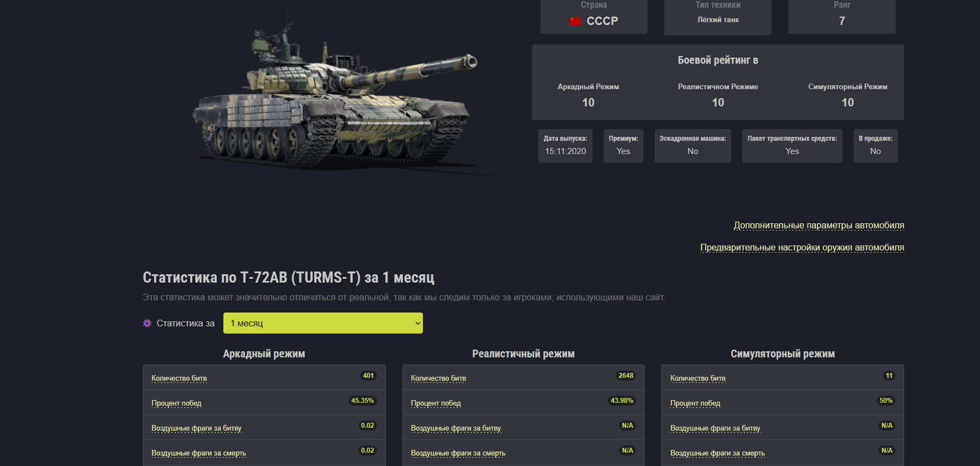This screenshot has height=466, width=980.
Task: Click the СССР country name
Action: 602,21
